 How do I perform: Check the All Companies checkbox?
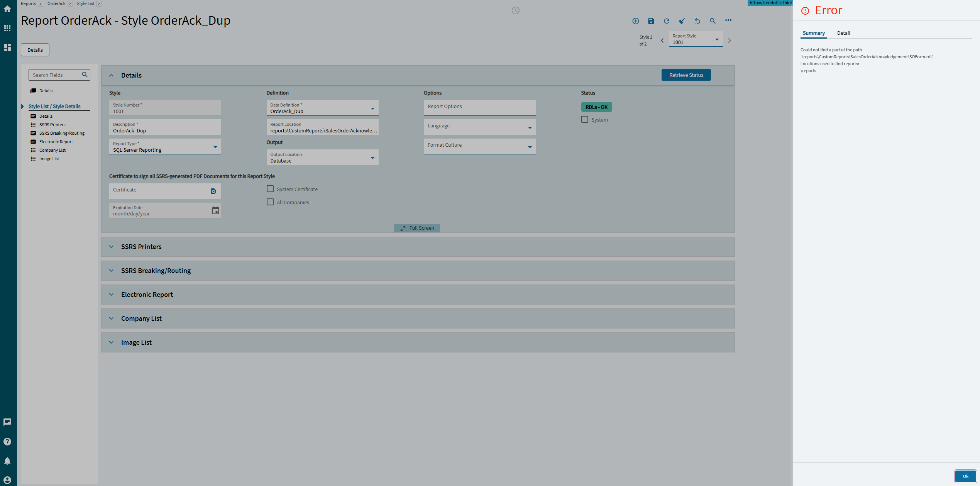point(270,202)
